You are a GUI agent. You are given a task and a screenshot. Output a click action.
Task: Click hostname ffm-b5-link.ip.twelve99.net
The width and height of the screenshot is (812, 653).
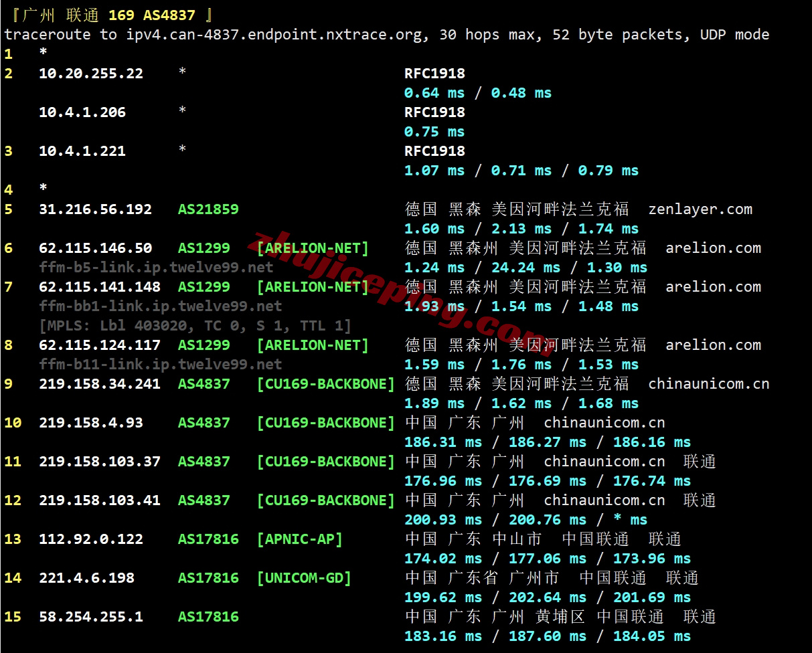tap(156, 268)
